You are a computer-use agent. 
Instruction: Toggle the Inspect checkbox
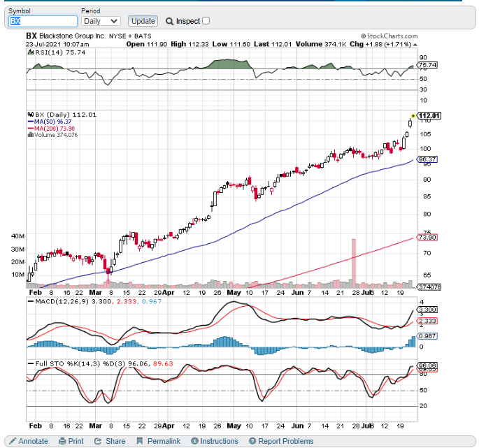point(206,21)
